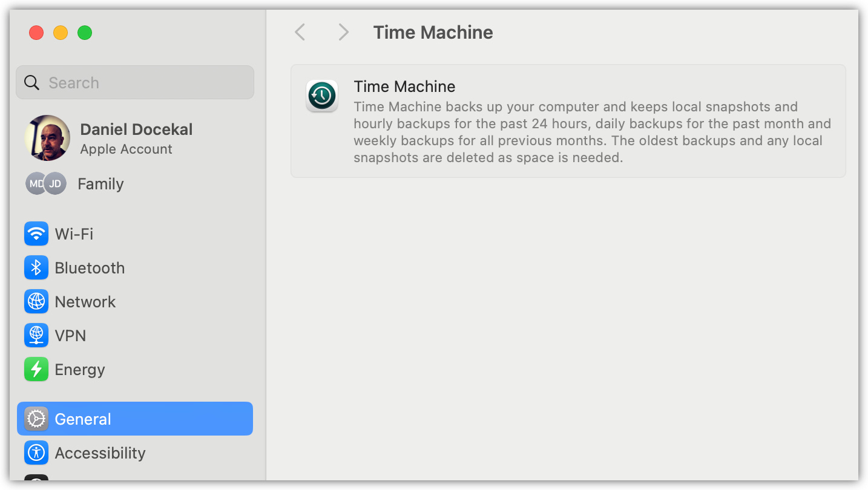Click the green zoom window button
This screenshot has width=868, height=490.
pyautogui.click(x=85, y=33)
